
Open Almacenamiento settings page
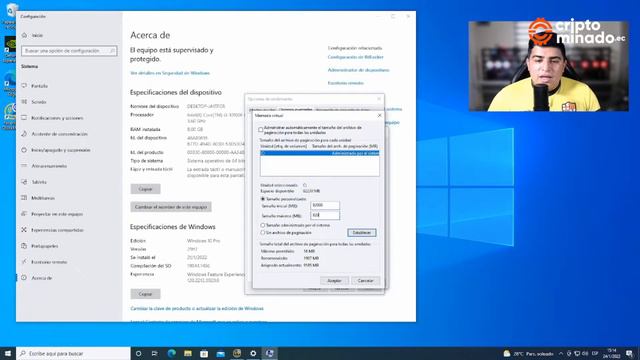49,166
